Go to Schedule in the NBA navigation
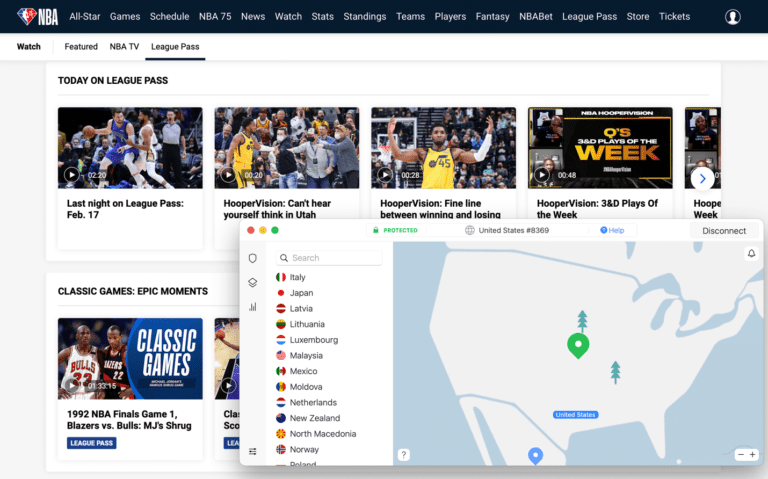This screenshot has height=479, width=768. point(169,17)
